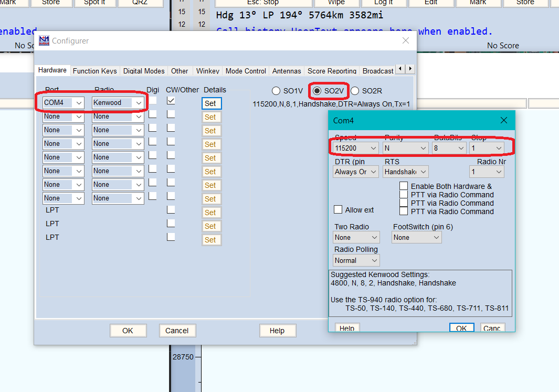Open the RTS Handshake dropdown
This screenshot has width=559, height=392.
click(405, 172)
